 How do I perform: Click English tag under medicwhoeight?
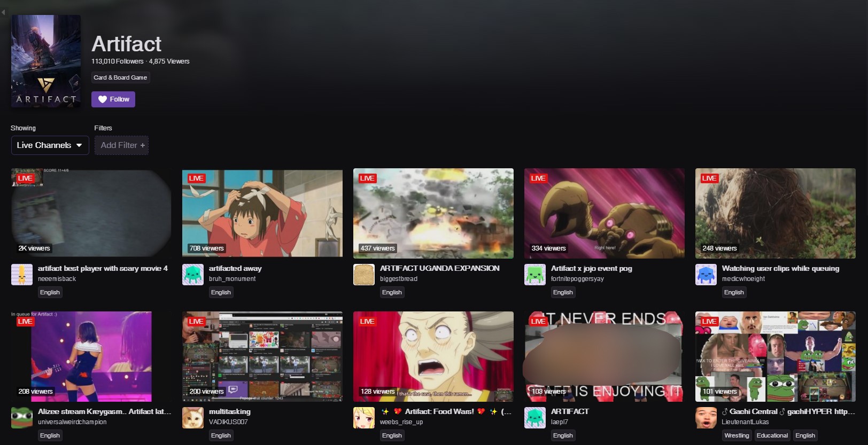pyautogui.click(x=734, y=292)
